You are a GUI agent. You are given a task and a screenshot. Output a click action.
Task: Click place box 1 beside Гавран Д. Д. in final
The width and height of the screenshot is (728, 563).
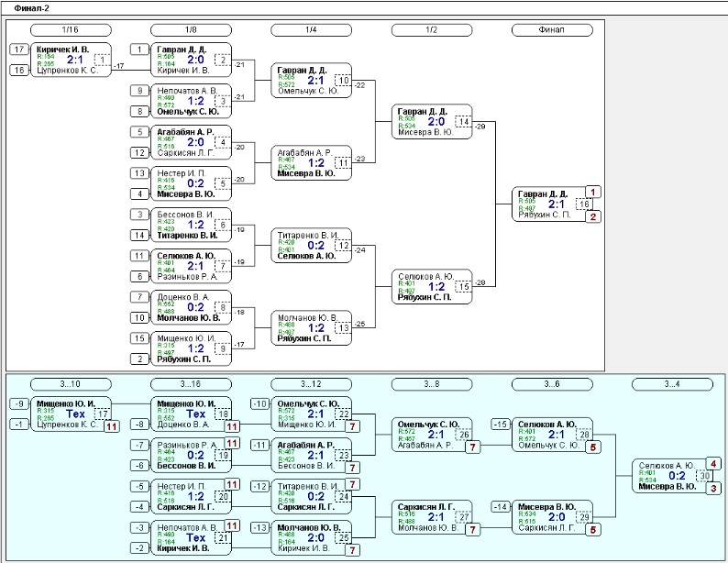(x=593, y=193)
